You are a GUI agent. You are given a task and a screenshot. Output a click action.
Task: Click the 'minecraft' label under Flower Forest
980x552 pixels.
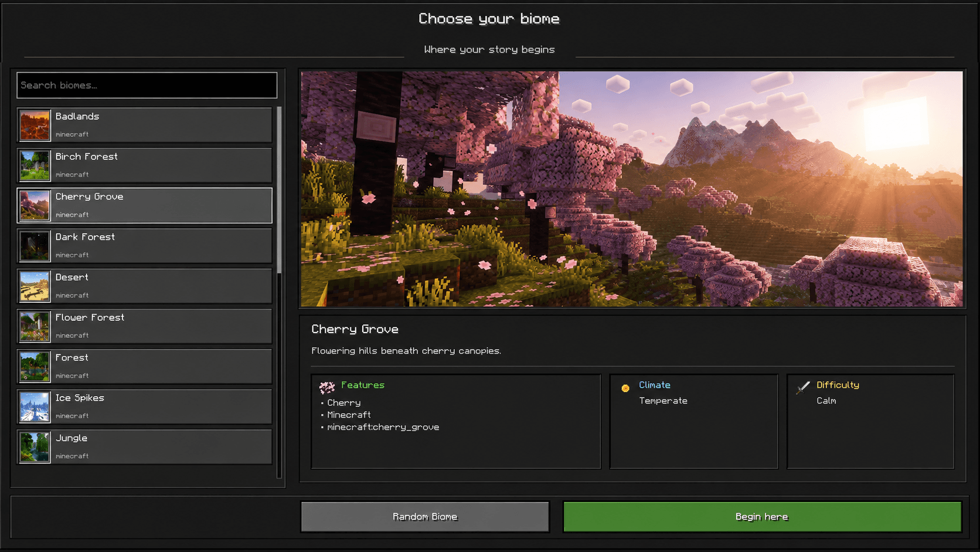coord(72,336)
